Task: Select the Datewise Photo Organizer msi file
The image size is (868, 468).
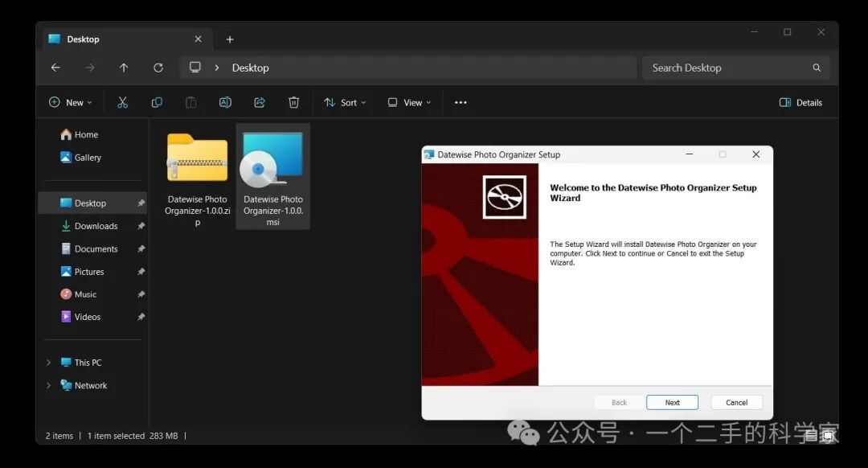Action: coord(273,176)
